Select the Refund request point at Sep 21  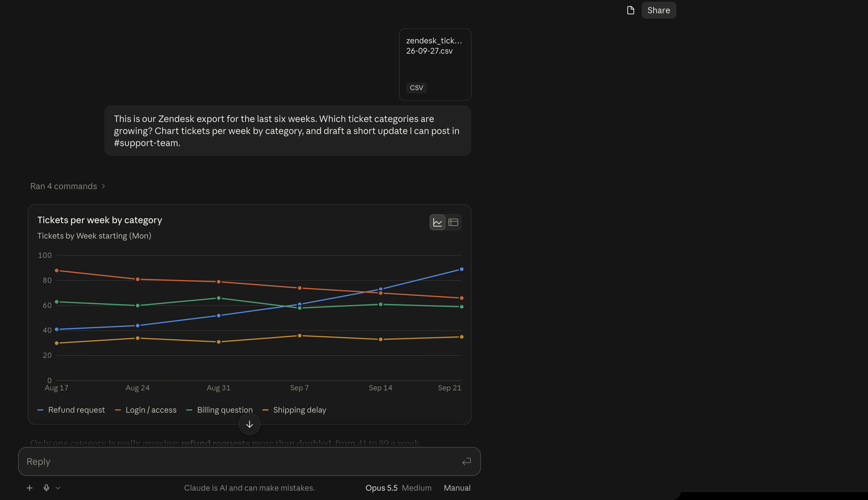pos(461,269)
